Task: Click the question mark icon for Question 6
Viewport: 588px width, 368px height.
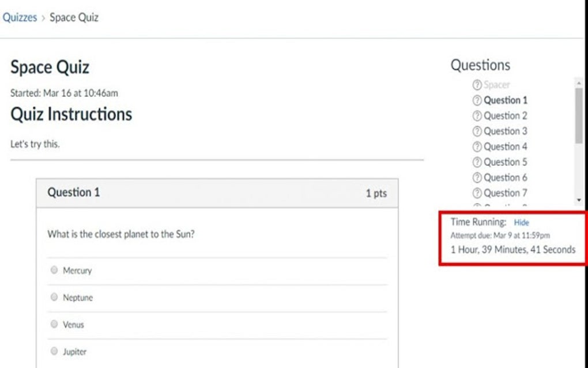Action: 476,178
